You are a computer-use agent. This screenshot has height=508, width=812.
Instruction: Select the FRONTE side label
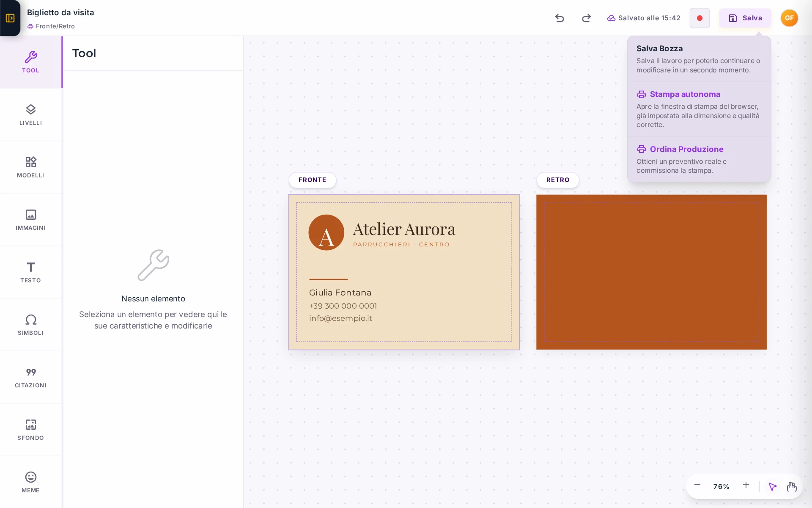click(x=313, y=180)
